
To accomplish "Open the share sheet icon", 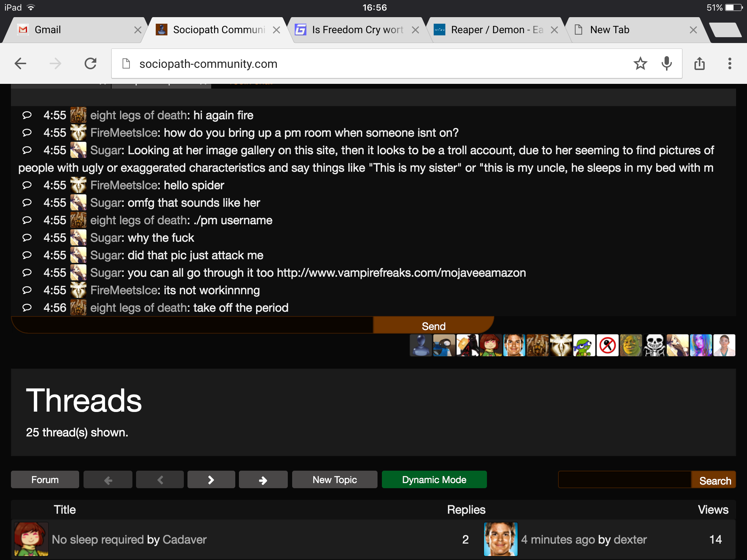I will [700, 64].
